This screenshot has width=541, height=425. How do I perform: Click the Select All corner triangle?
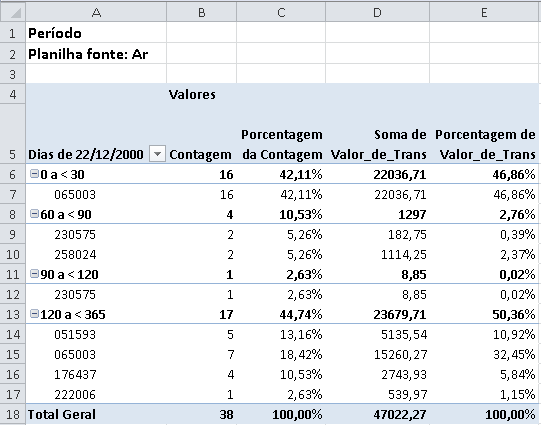(13, 12)
